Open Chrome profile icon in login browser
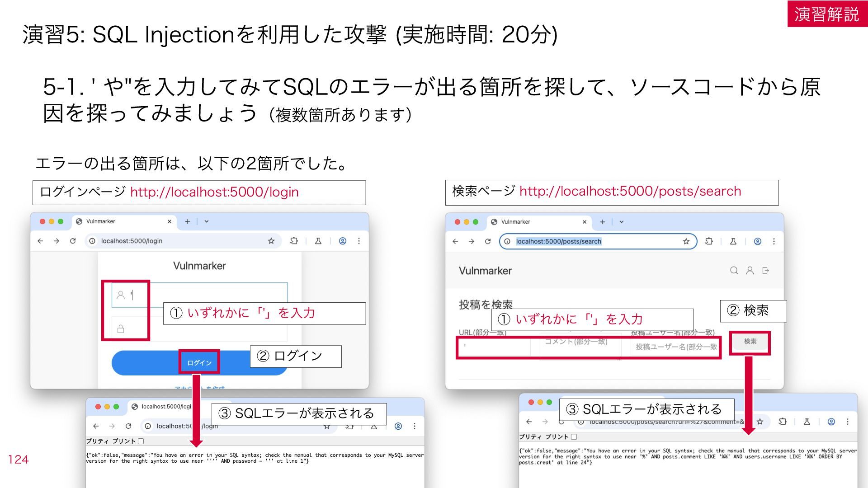This screenshot has width=868, height=488. point(343,241)
